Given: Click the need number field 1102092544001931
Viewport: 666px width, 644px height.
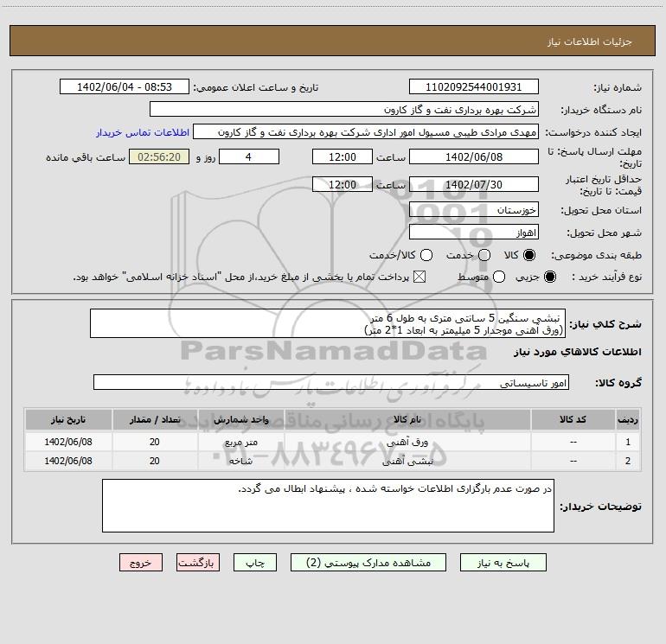Looking at the screenshot, I should [x=474, y=87].
